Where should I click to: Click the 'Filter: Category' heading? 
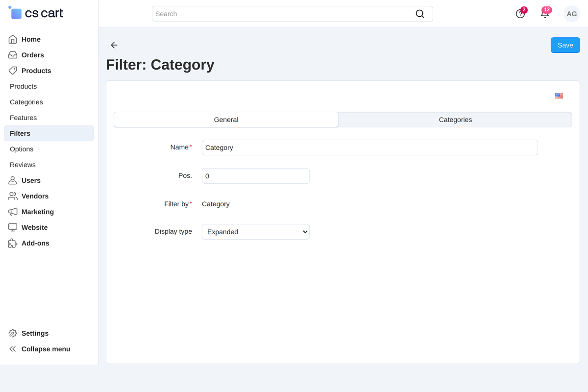point(160,65)
